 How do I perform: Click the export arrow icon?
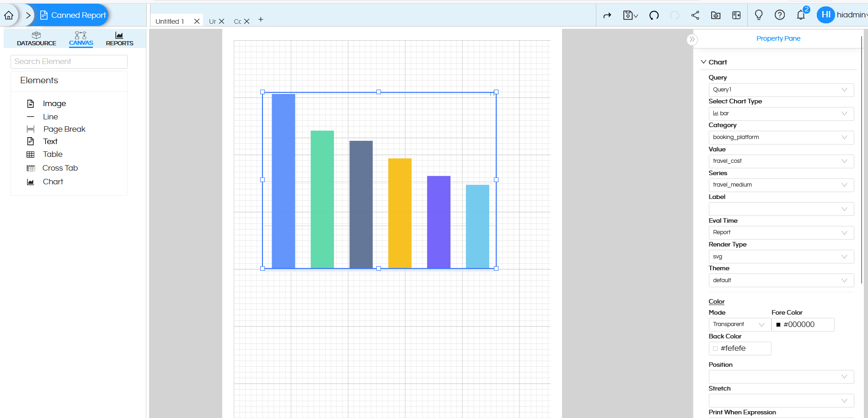click(x=607, y=15)
